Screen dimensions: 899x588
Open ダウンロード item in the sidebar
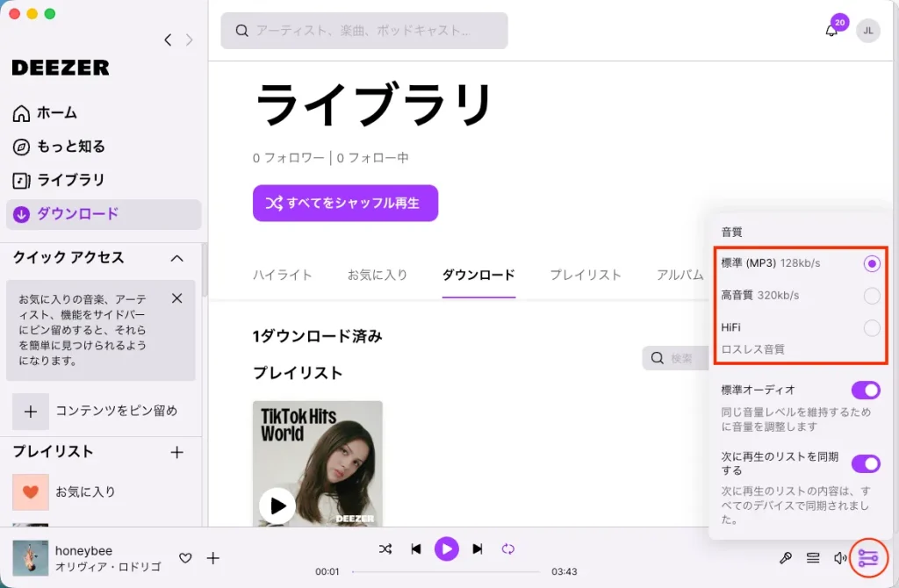(104, 214)
